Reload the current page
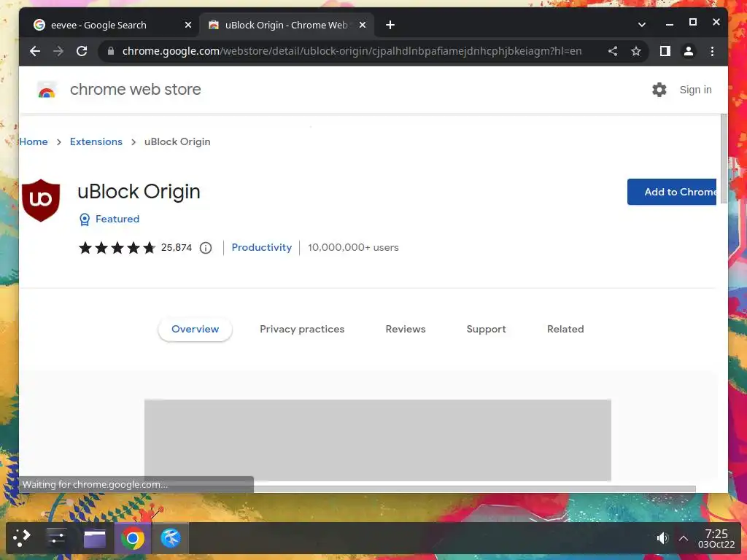 [x=82, y=51]
